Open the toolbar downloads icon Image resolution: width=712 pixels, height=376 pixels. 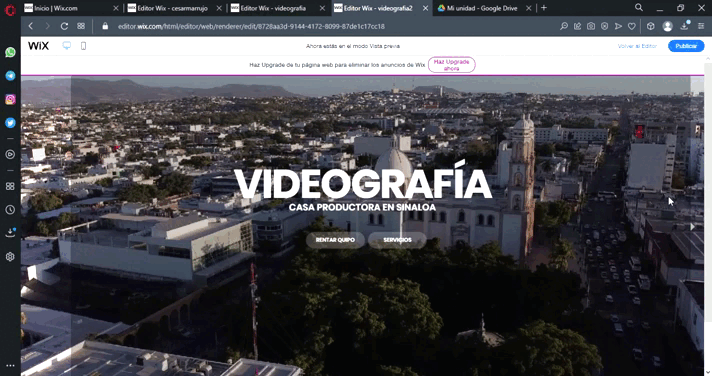point(684,26)
